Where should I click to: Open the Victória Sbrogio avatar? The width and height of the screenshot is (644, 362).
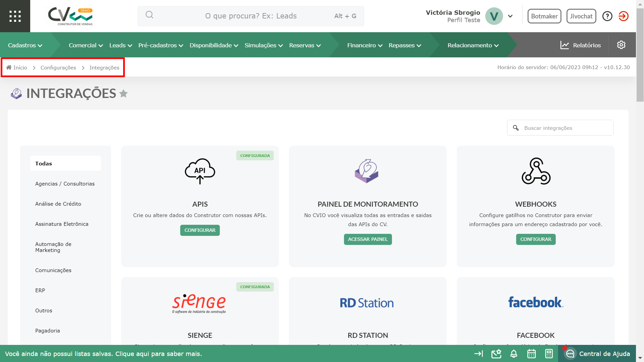pos(494,16)
